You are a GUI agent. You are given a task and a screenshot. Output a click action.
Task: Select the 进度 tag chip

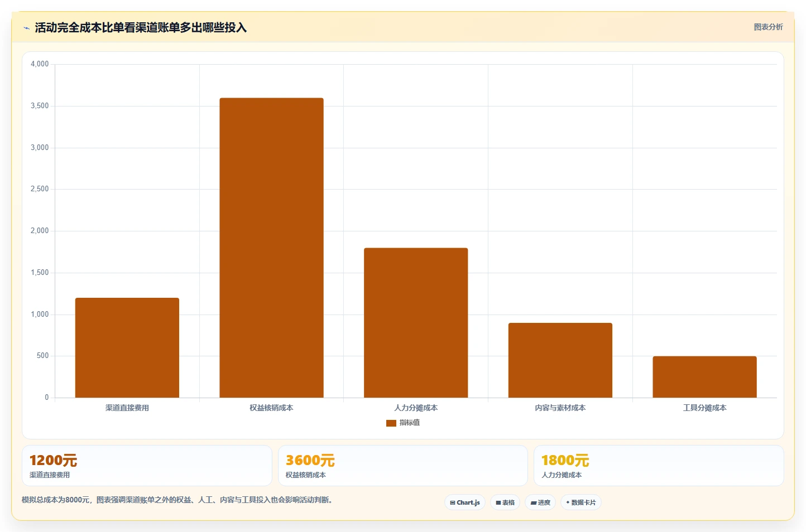coord(540,502)
